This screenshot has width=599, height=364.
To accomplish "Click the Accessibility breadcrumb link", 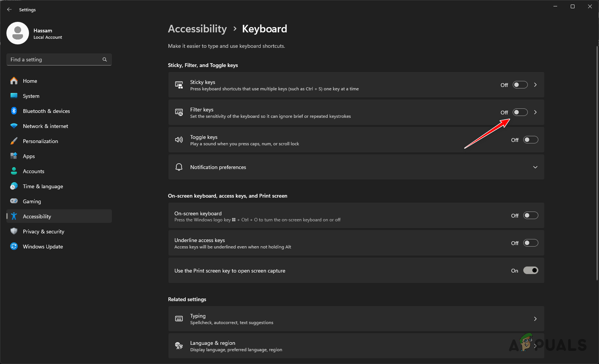I will 197,29.
